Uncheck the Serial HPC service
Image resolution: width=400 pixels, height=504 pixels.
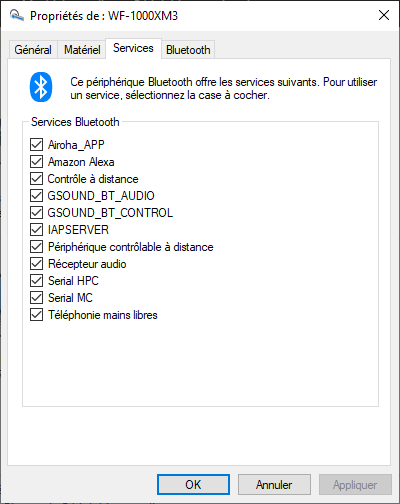tap(36, 281)
